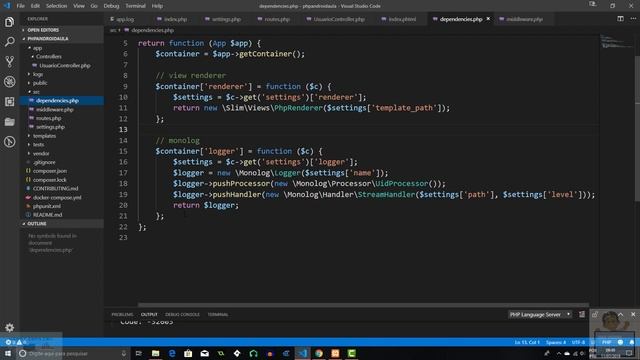Open the Terminal menu
Viewport: 640px width, 360px height.
coord(135,6)
